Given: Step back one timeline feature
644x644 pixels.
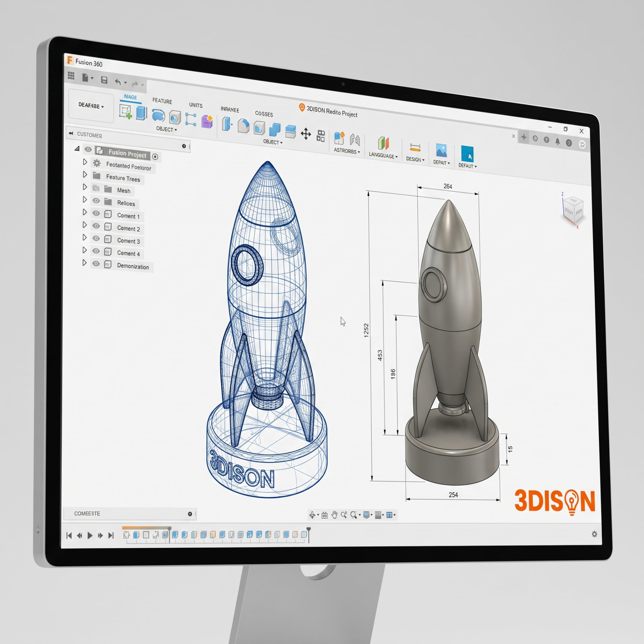Looking at the screenshot, I should (79, 535).
